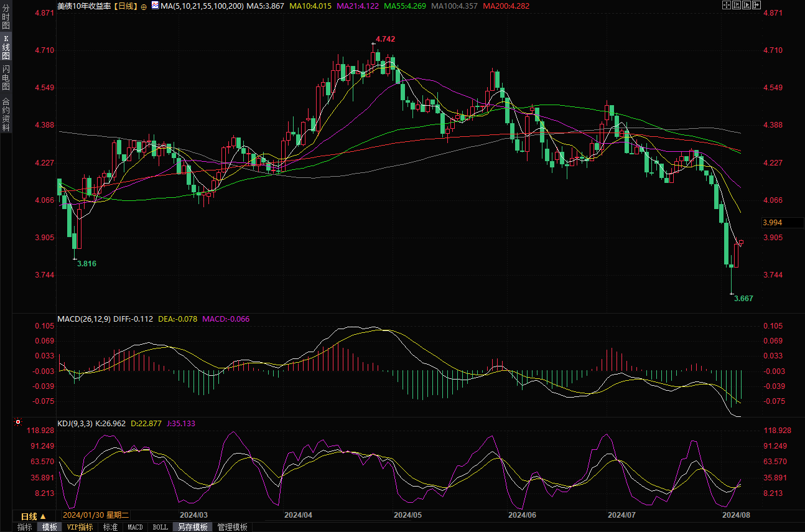805x532 pixels.
Task: Click 另存模板 to save template
Action: (x=192, y=527)
